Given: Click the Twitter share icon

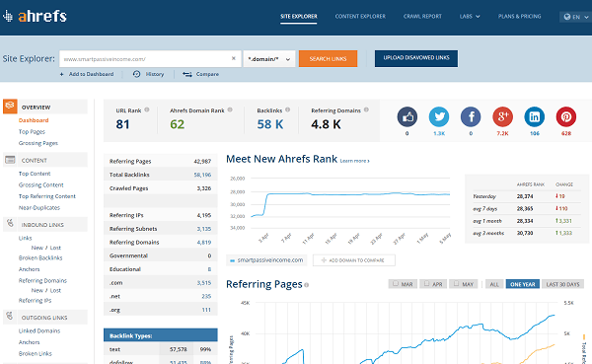Looking at the screenshot, I should coord(439,117).
